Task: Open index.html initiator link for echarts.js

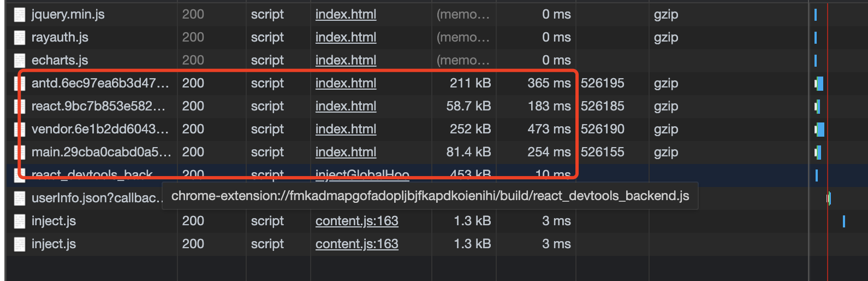Action: [x=346, y=61]
